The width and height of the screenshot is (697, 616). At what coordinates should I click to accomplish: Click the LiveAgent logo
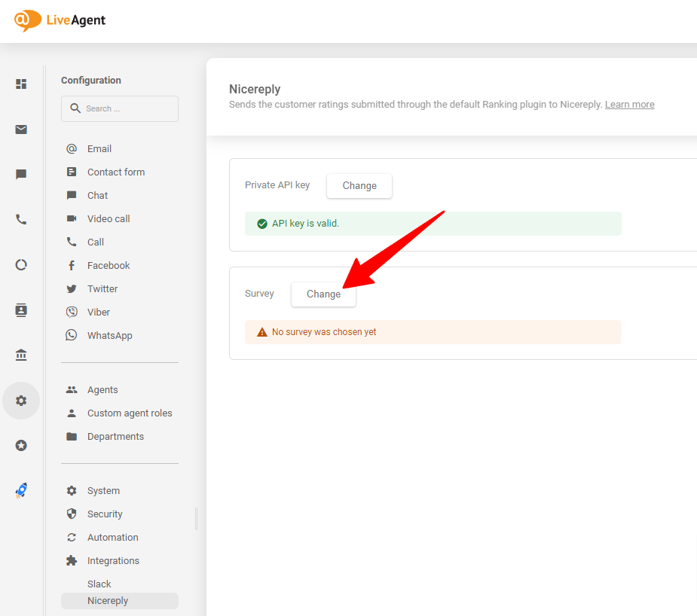click(x=60, y=20)
